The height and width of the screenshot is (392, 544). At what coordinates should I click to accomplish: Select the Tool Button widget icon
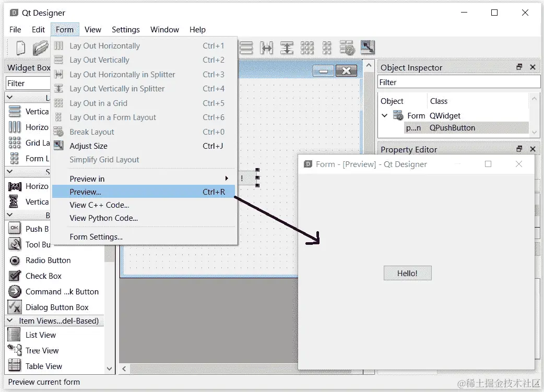click(15, 244)
